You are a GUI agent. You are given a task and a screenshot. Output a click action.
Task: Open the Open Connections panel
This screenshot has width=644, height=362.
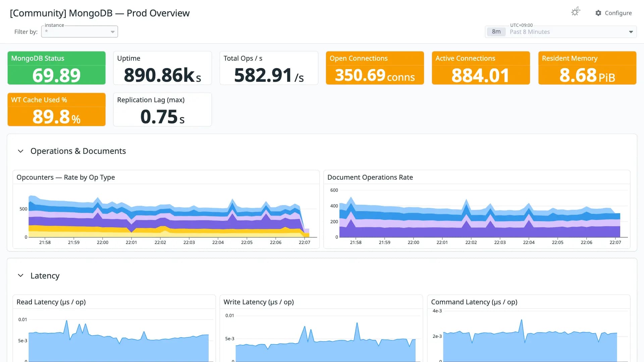click(375, 68)
